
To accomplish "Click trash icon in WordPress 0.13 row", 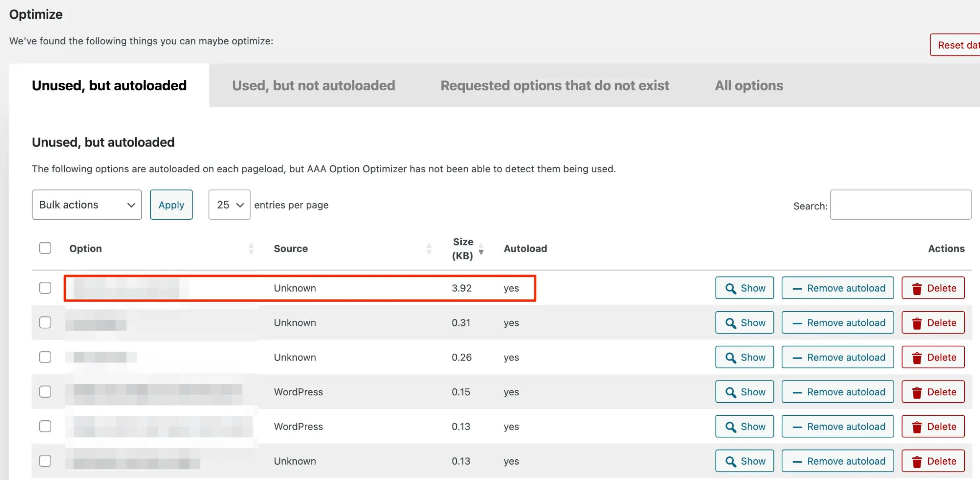I will click(917, 427).
